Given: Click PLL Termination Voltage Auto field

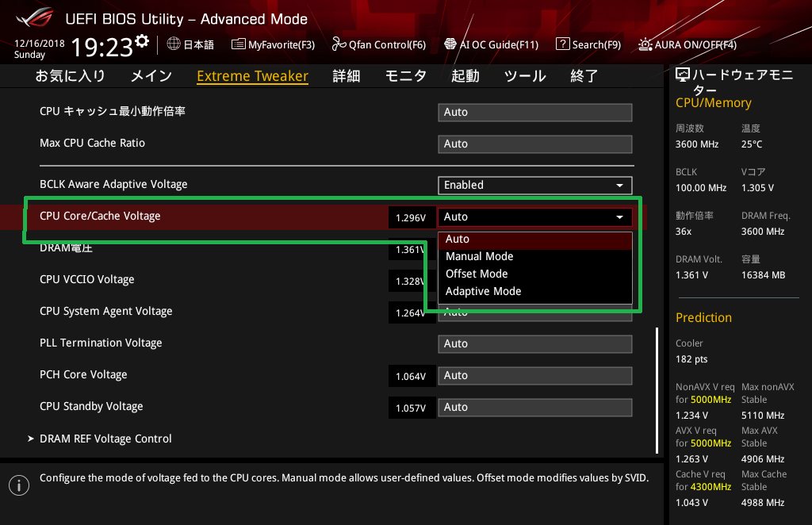Looking at the screenshot, I should pos(535,343).
